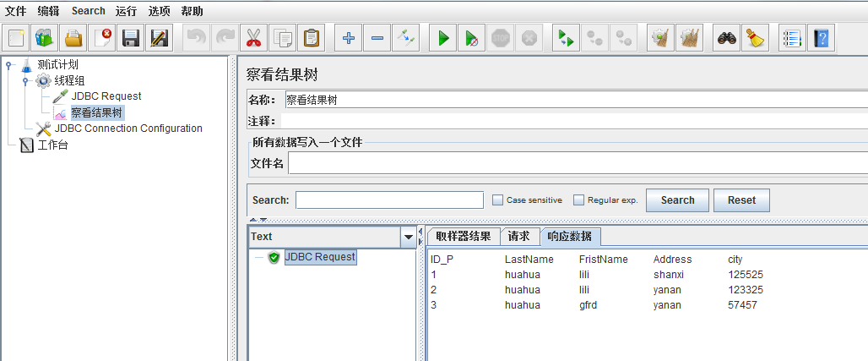868x361 pixels.
Task: Click the 57457 city value
Action: click(742, 305)
